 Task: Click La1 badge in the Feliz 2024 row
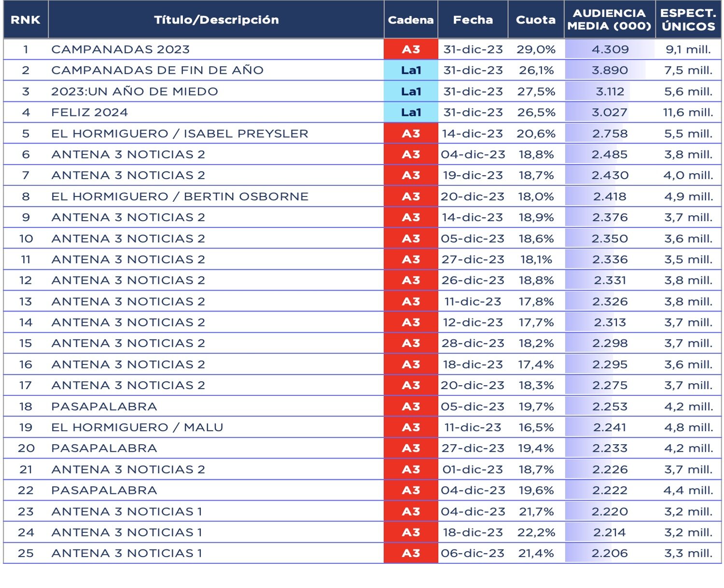click(411, 112)
